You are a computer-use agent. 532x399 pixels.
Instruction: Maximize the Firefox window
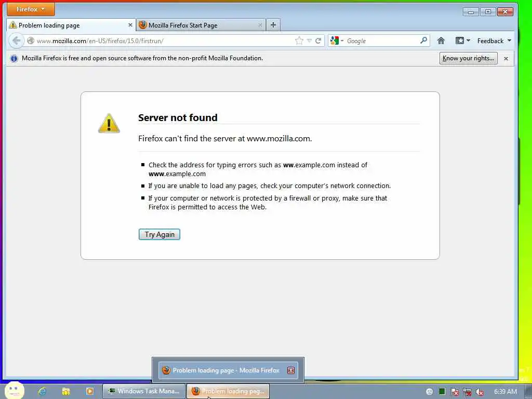pyautogui.click(x=488, y=12)
